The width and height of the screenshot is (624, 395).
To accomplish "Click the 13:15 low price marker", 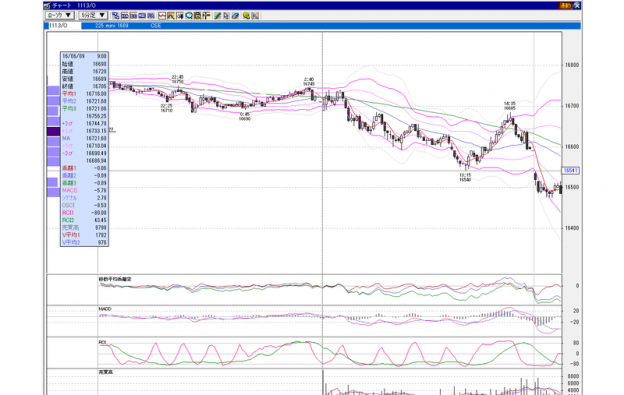I will click(465, 177).
